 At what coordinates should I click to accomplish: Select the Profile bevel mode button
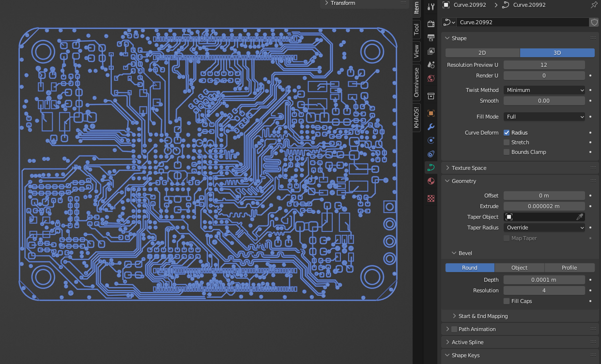(x=569, y=268)
